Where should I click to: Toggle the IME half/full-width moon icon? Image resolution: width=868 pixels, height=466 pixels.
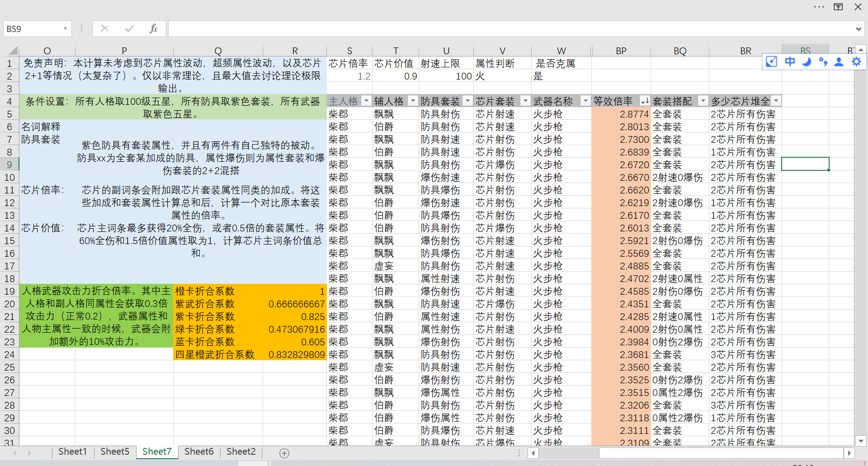coord(807,61)
